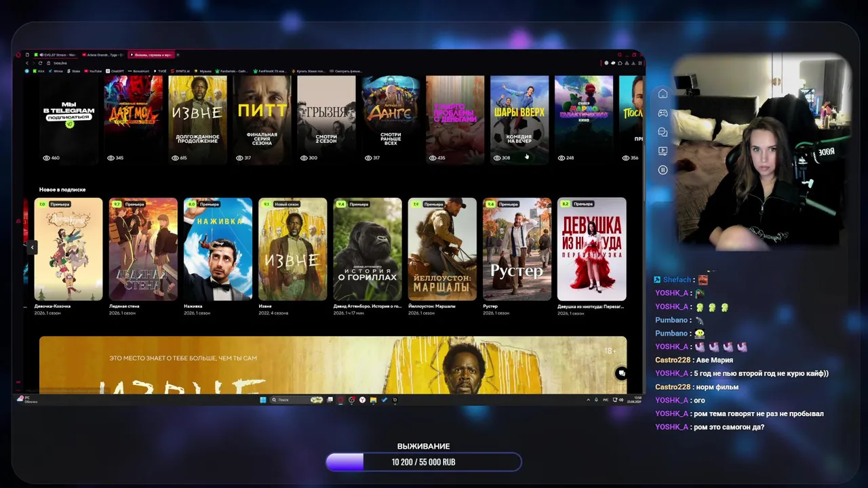Show hidden tray icons chevron
Screen dimensions: 868x488
pos(588,400)
